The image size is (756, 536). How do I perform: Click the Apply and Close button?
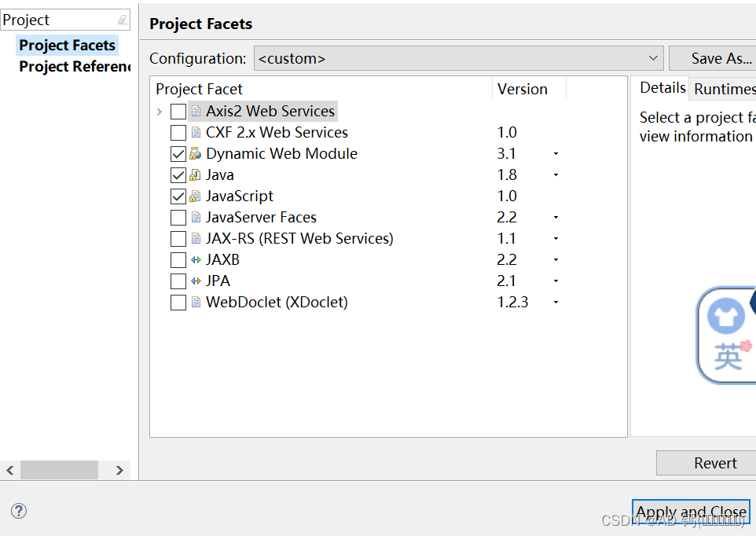[691, 512]
